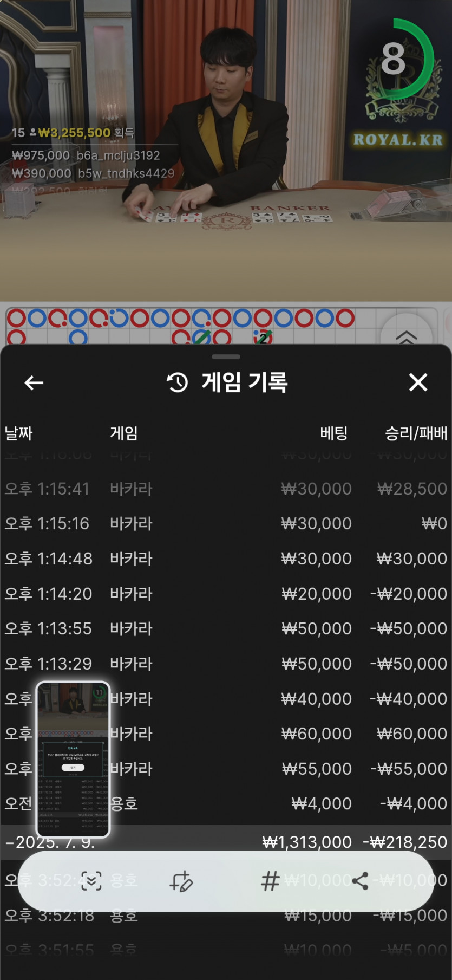Screen dimensions: 452x980
Task: Click the -₩218,250 daily loss total
Action: (405, 842)
